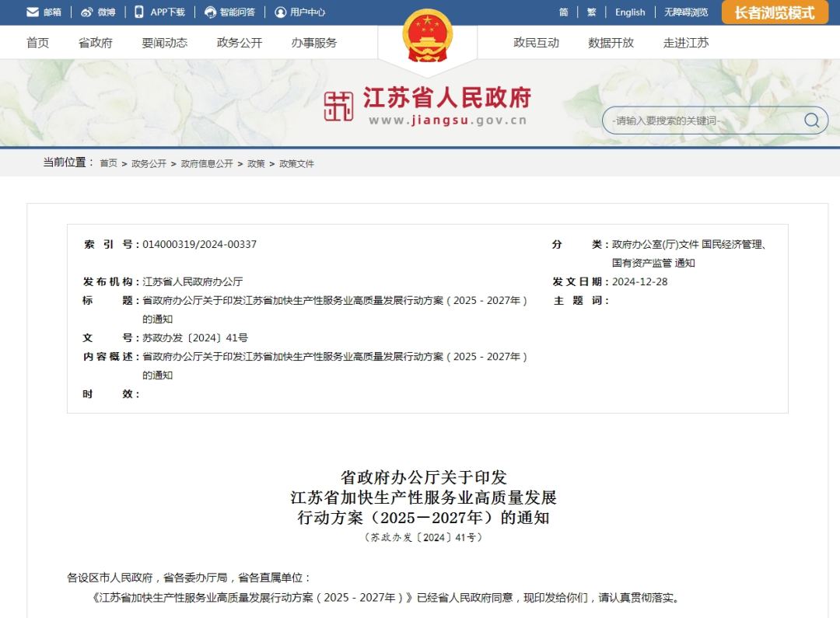Click the national emblem at top center
The width and height of the screenshot is (840, 618).
click(427, 35)
